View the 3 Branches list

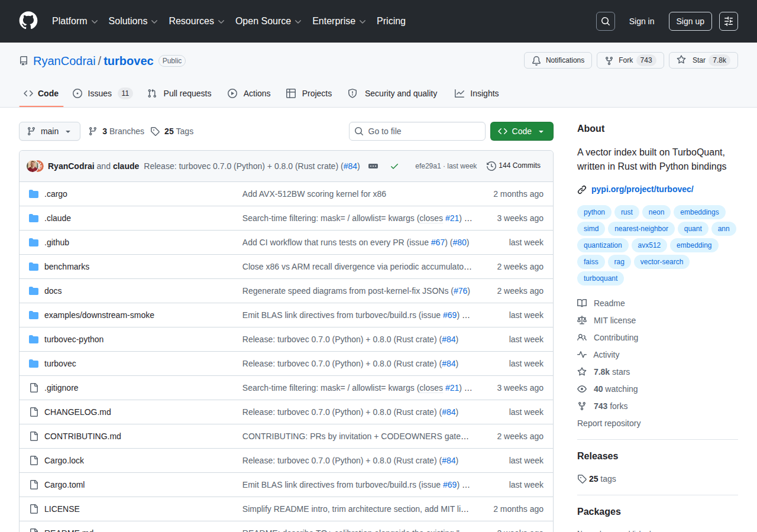click(117, 131)
